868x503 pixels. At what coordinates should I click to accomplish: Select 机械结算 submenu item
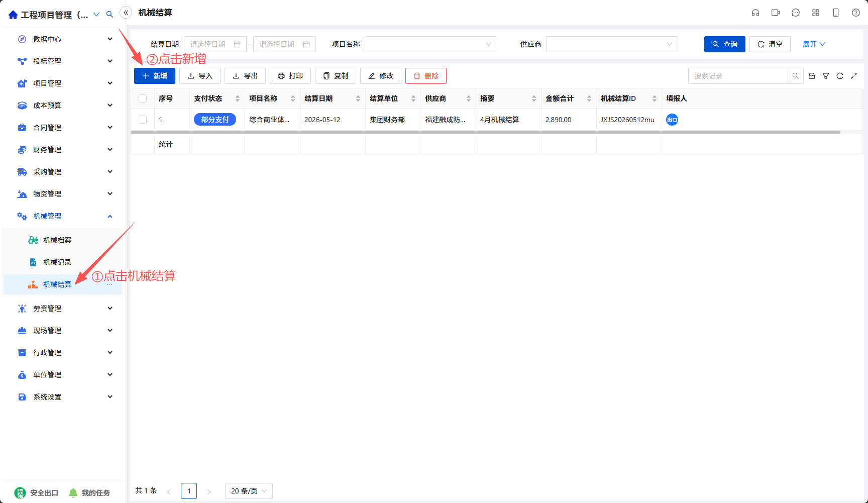click(63, 284)
